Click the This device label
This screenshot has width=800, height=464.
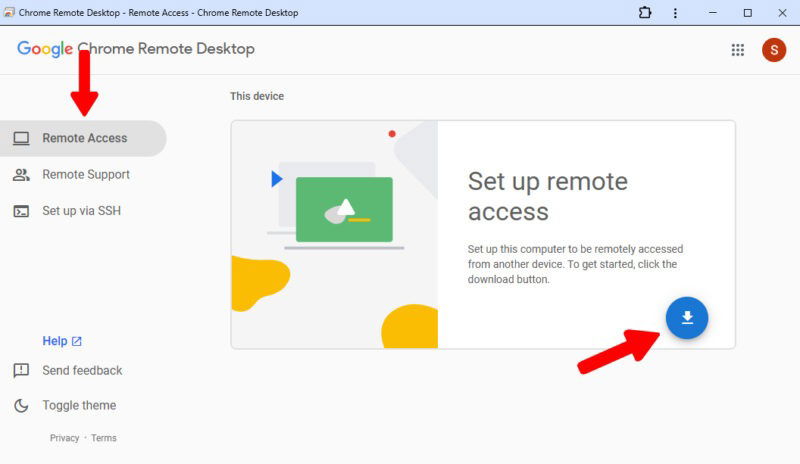coord(257,96)
